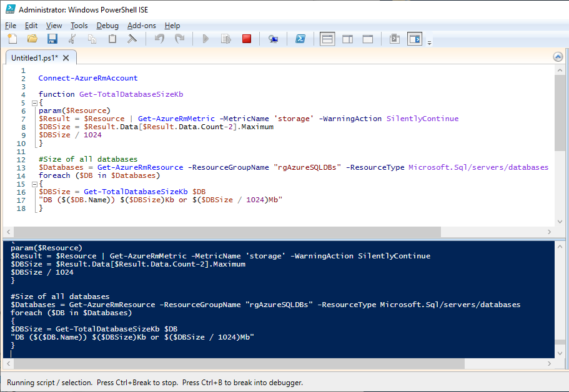Open the Edit menu
The image size is (569, 392).
pos(31,26)
